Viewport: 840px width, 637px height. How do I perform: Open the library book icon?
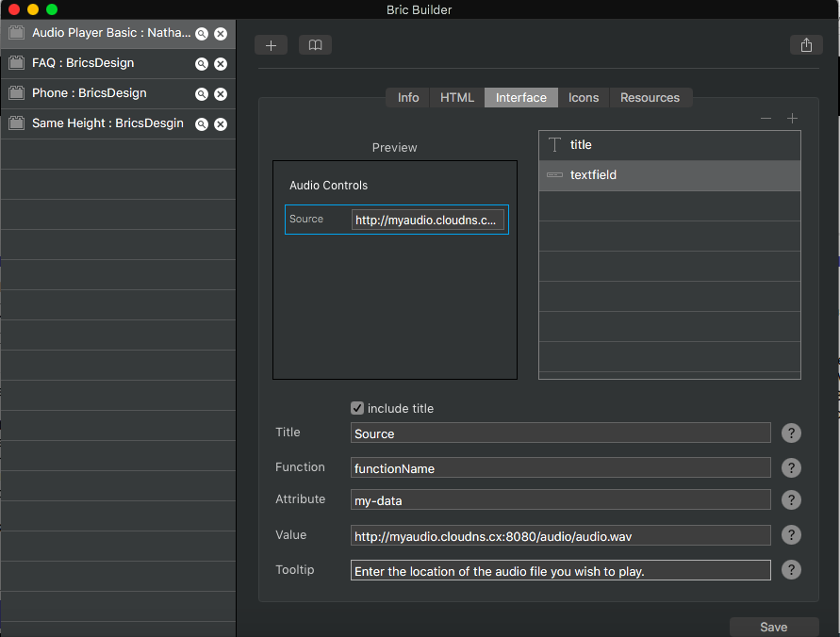coord(315,45)
